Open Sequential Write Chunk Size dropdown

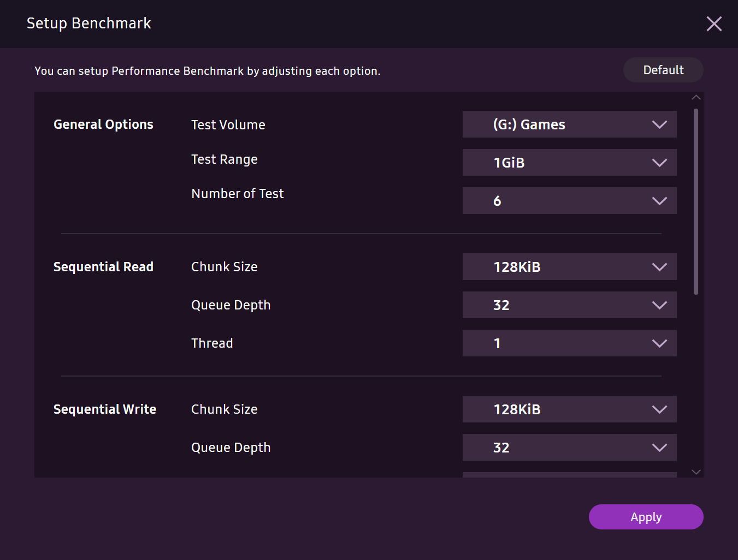[569, 409]
